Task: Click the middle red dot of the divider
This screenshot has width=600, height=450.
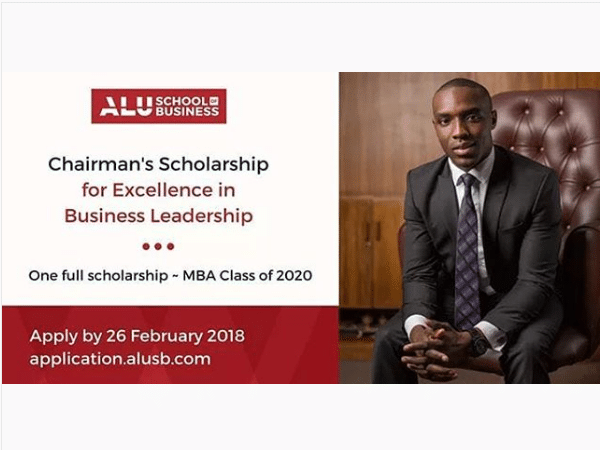Action: point(158,245)
